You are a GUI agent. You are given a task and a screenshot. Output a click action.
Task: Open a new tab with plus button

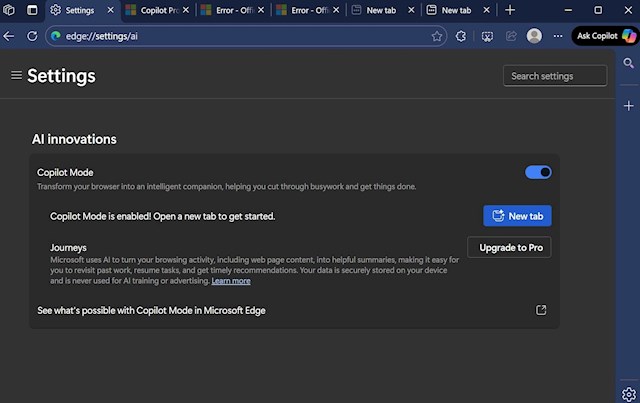[510, 10]
